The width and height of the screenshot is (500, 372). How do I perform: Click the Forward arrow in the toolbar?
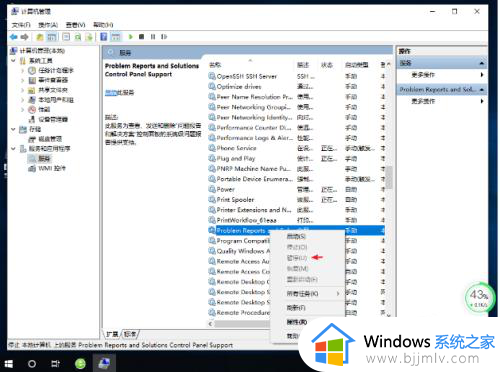coord(25,37)
